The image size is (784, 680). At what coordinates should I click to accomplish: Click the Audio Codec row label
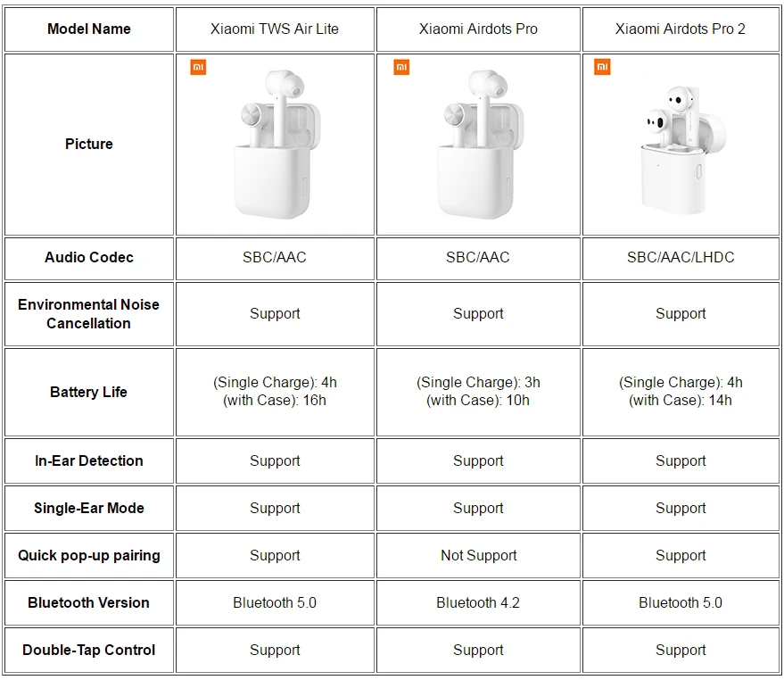click(89, 257)
